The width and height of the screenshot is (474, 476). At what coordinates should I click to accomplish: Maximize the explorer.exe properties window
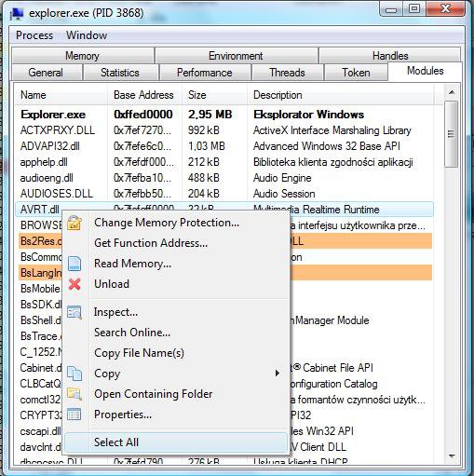tap(414, 9)
